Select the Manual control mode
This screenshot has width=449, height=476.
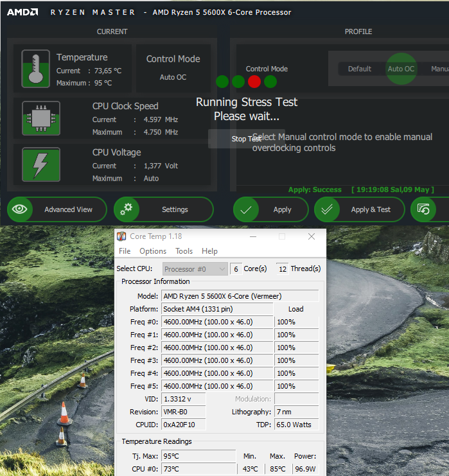439,69
